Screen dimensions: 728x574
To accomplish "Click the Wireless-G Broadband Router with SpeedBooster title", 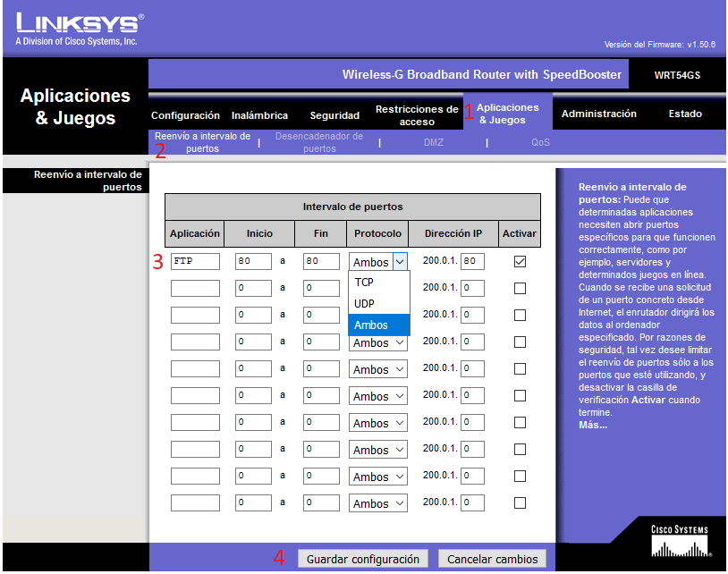I will click(x=482, y=75).
